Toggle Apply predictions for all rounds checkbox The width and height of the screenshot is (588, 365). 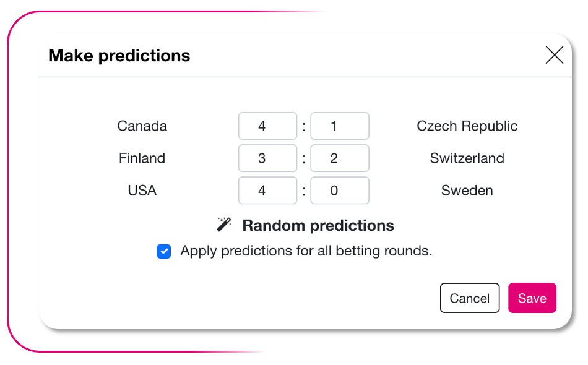[164, 252]
